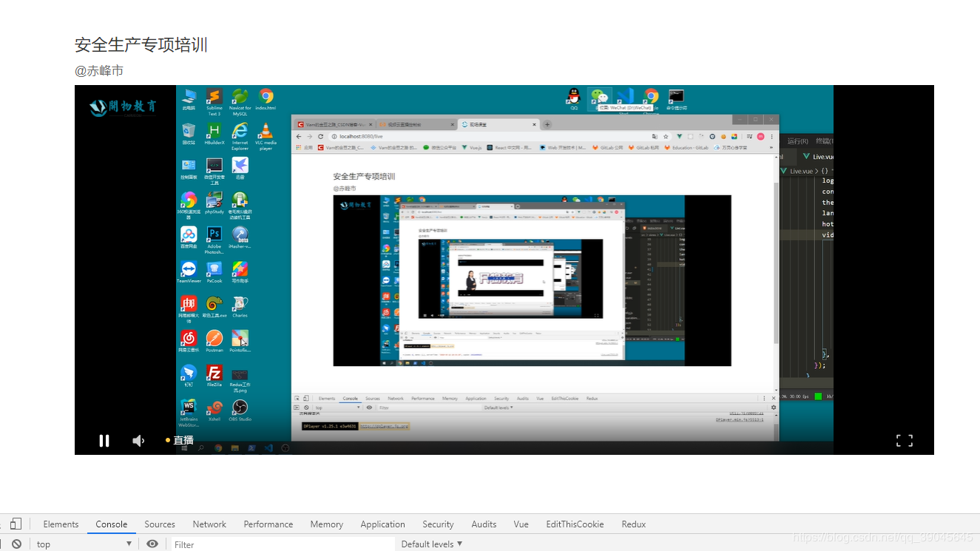The width and height of the screenshot is (980, 551).
Task: Click the Xshell desktop icon in video
Action: pyautogui.click(x=214, y=410)
